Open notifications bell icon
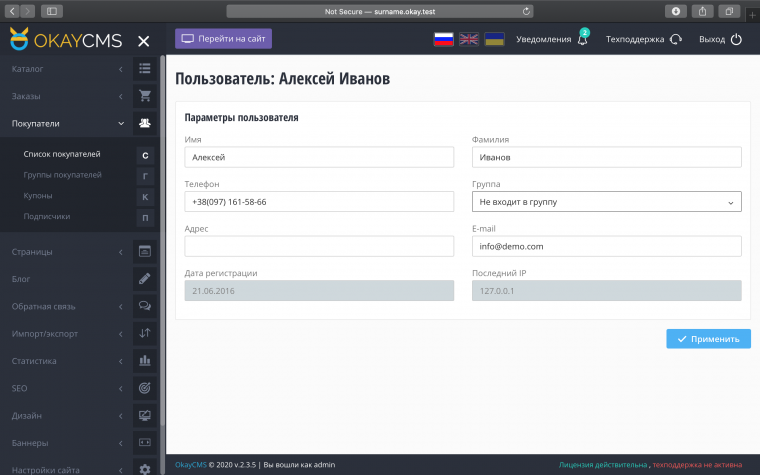This screenshot has width=760, height=475. (x=583, y=40)
